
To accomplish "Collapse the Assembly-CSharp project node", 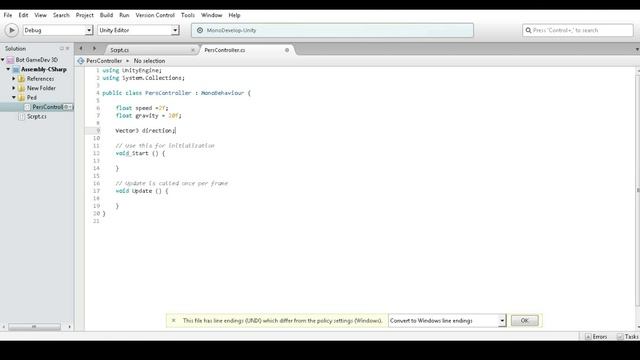I will point(8,69).
